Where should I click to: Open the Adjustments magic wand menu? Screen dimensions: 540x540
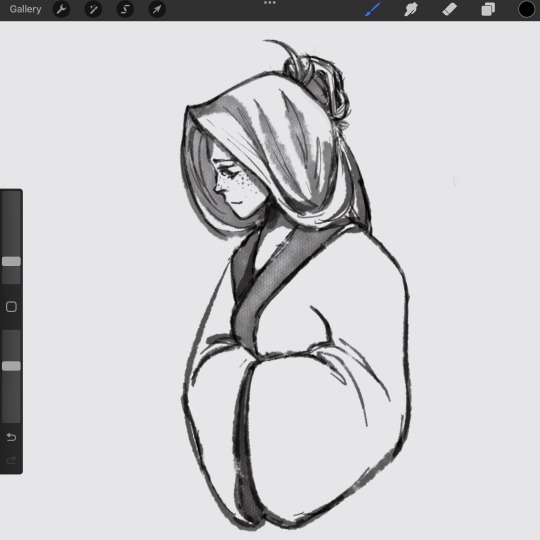93,9
